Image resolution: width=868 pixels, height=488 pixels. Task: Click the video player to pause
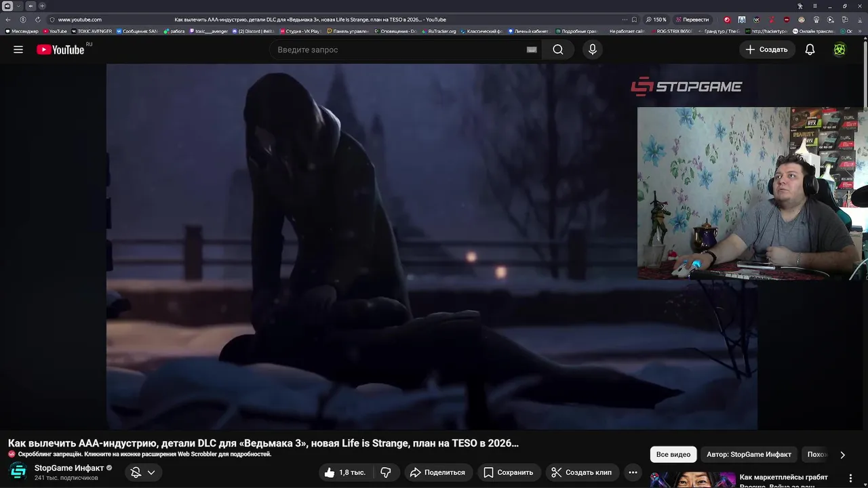tap(431, 246)
